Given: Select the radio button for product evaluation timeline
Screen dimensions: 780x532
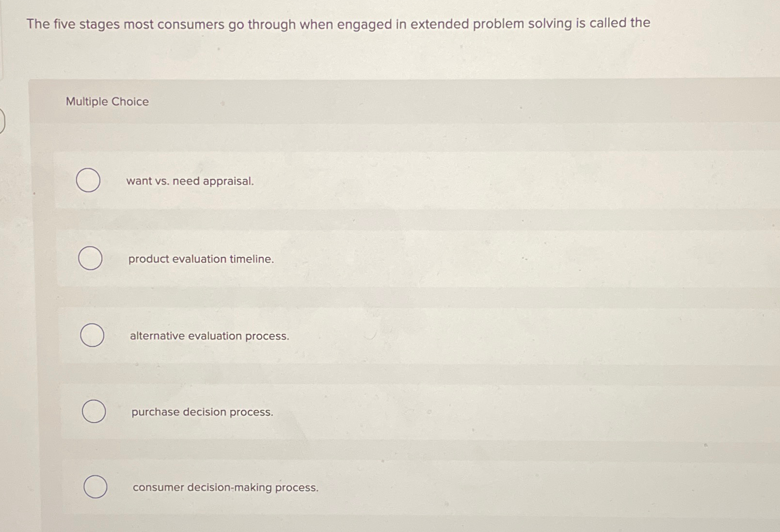Looking at the screenshot, I should (90, 259).
